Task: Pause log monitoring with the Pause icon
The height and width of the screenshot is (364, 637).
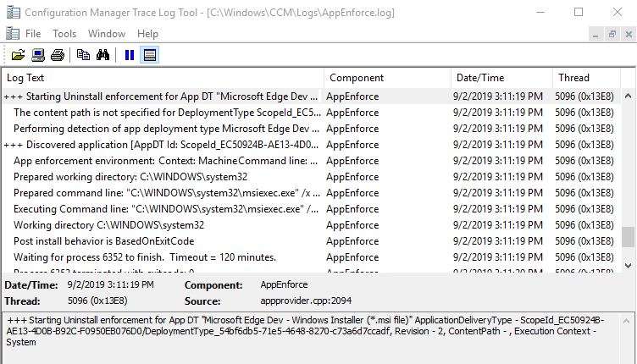Action: (130, 55)
